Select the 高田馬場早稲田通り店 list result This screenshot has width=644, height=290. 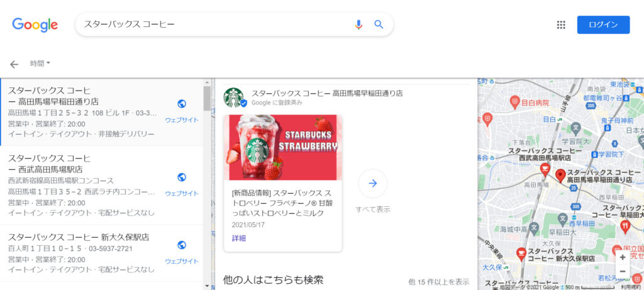point(101,112)
